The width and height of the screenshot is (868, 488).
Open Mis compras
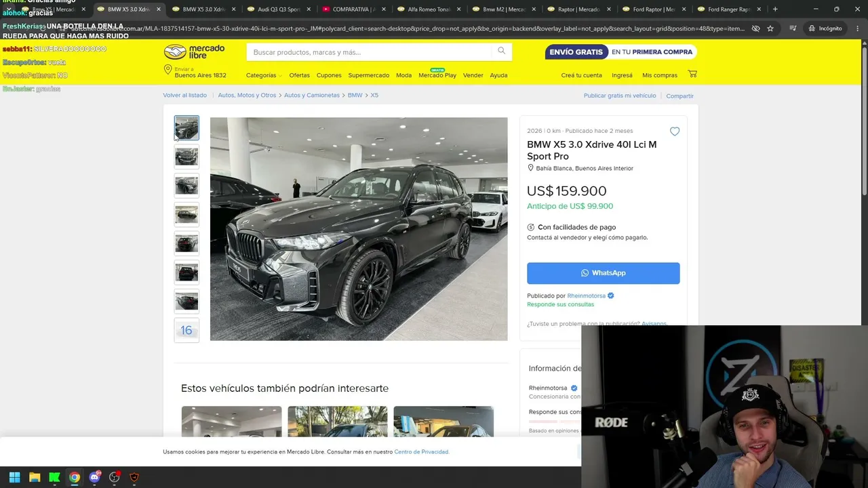pos(660,75)
